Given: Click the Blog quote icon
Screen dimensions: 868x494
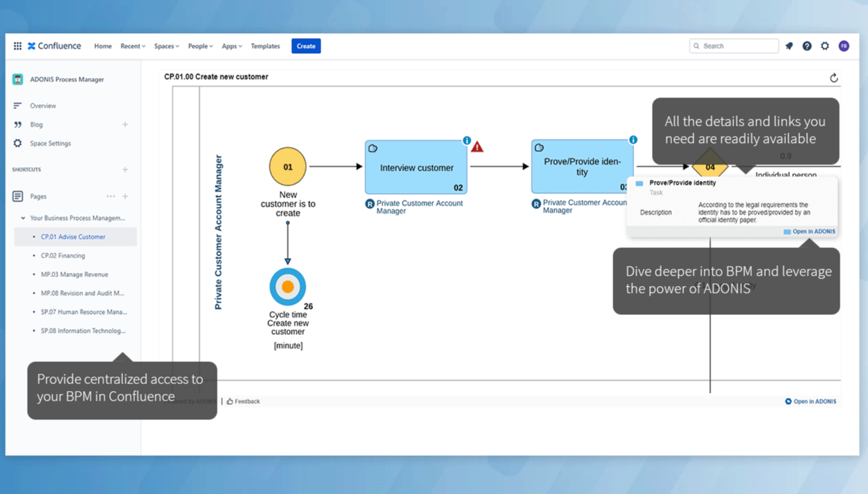Looking at the screenshot, I should click(18, 125).
